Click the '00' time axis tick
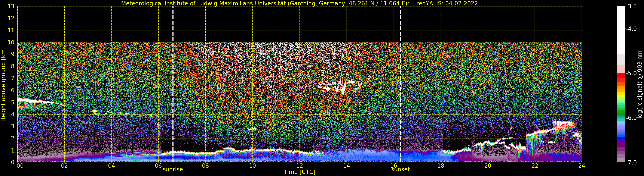 pyautogui.click(x=20, y=166)
